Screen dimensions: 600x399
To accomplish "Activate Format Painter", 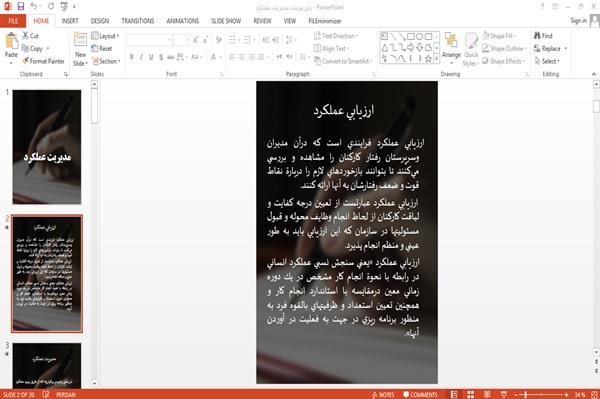I will (x=43, y=61).
